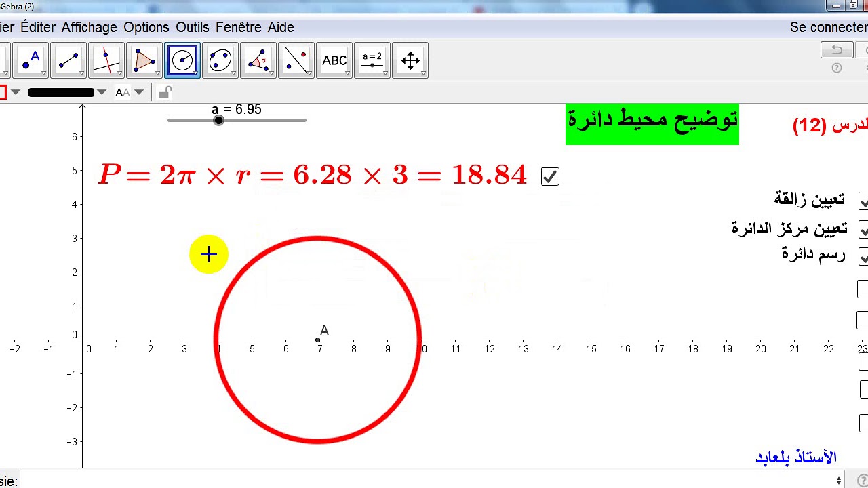Select the Ellipse conic tool

coord(220,60)
